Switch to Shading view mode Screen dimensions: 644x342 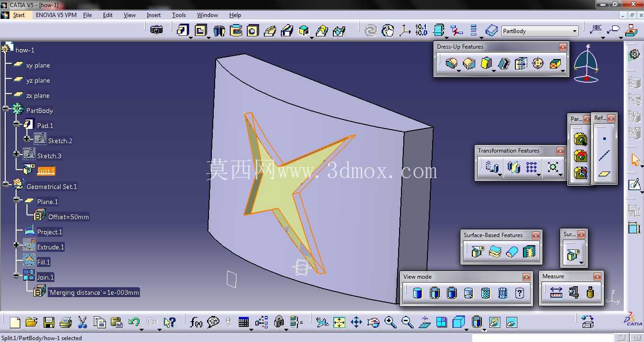(417, 293)
